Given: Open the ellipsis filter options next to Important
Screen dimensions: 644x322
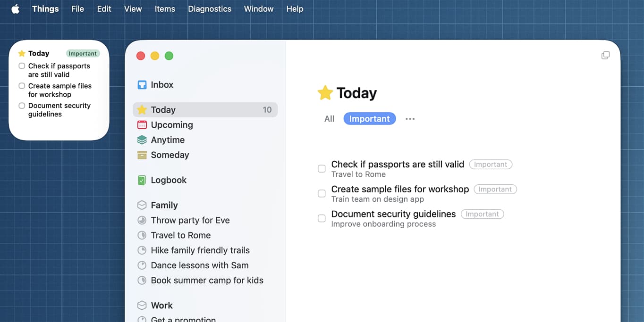Looking at the screenshot, I should pos(410,119).
